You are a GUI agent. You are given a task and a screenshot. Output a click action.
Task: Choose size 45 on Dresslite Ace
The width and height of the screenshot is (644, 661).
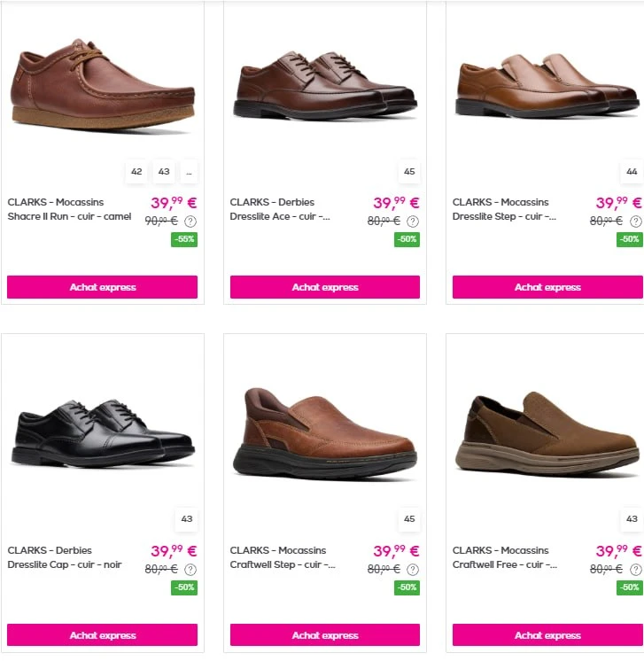point(409,172)
